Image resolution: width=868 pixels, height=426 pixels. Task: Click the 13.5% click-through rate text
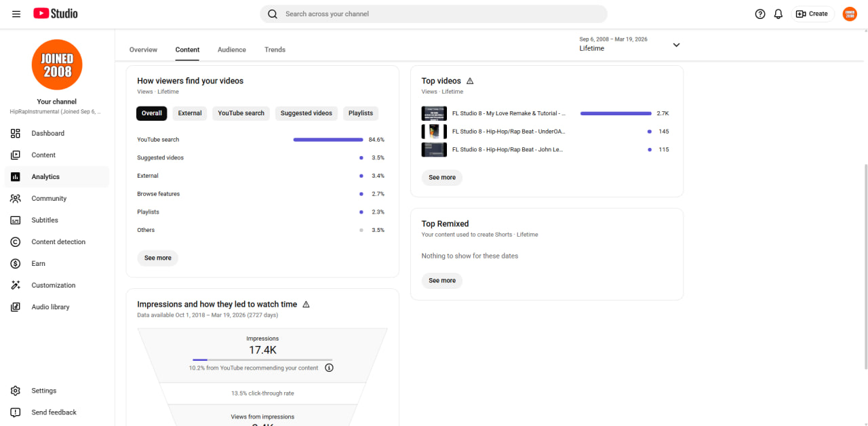coord(262,393)
